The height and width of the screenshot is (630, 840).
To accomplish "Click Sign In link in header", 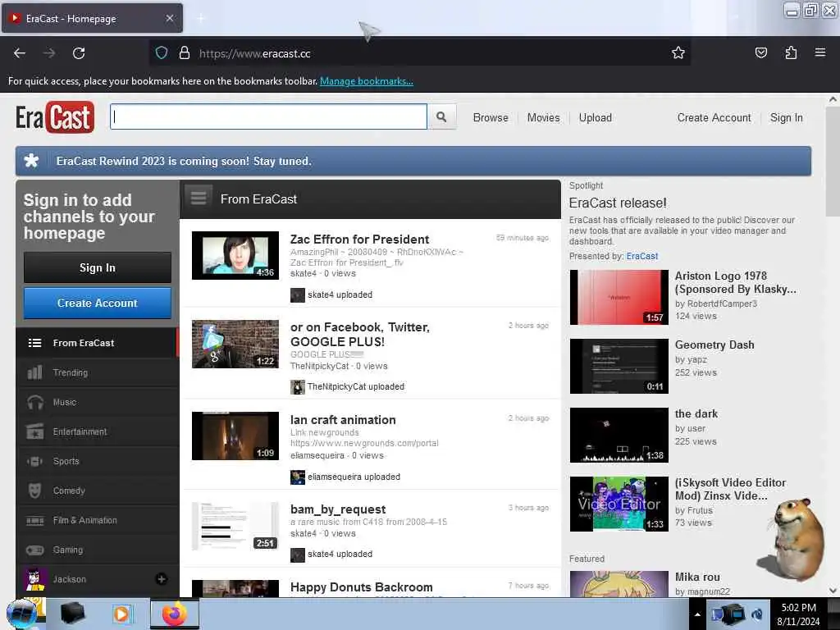I will tap(786, 117).
